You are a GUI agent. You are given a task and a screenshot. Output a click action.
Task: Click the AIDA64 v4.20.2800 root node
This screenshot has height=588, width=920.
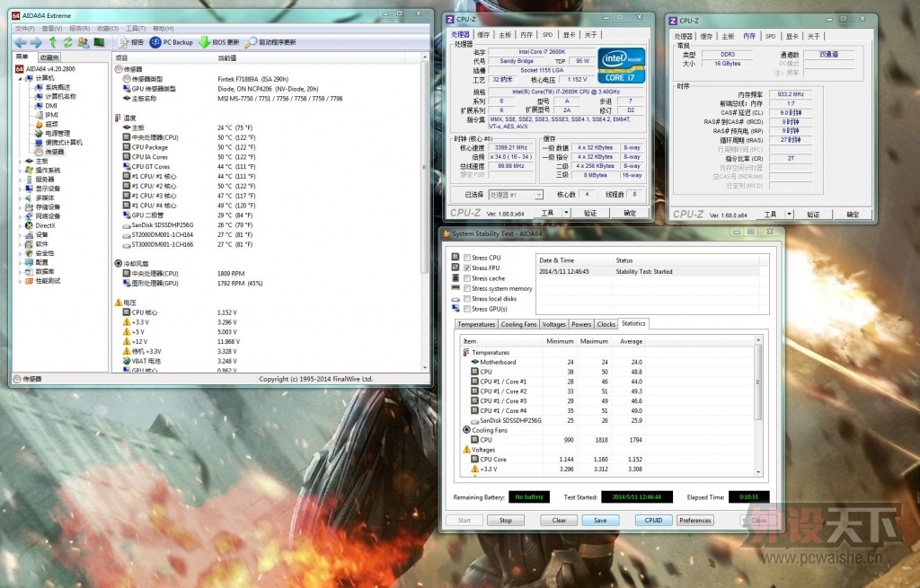45,68
